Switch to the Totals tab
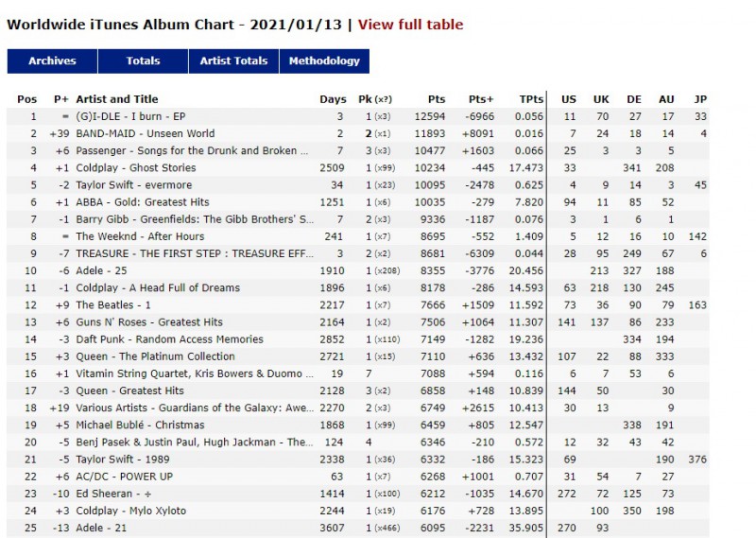 pos(143,61)
